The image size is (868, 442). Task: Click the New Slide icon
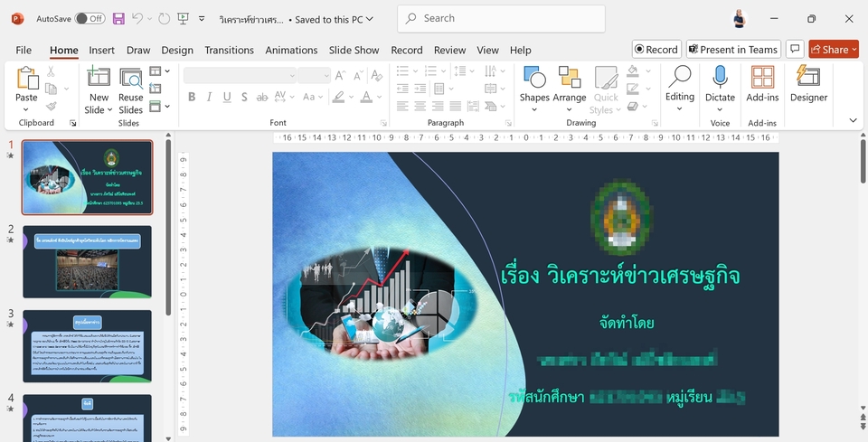(x=99, y=78)
